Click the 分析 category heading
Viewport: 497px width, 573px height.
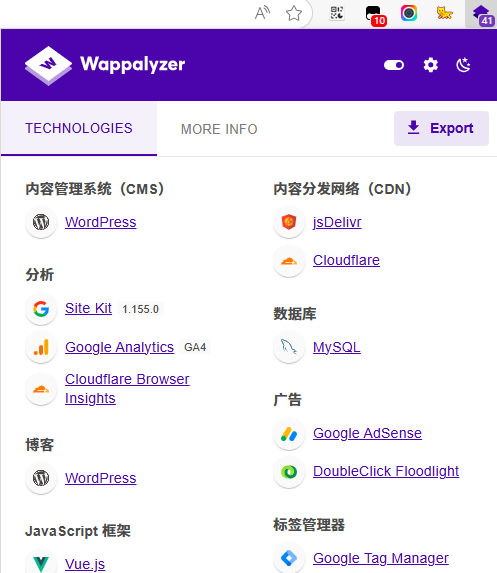[x=39, y=275]
